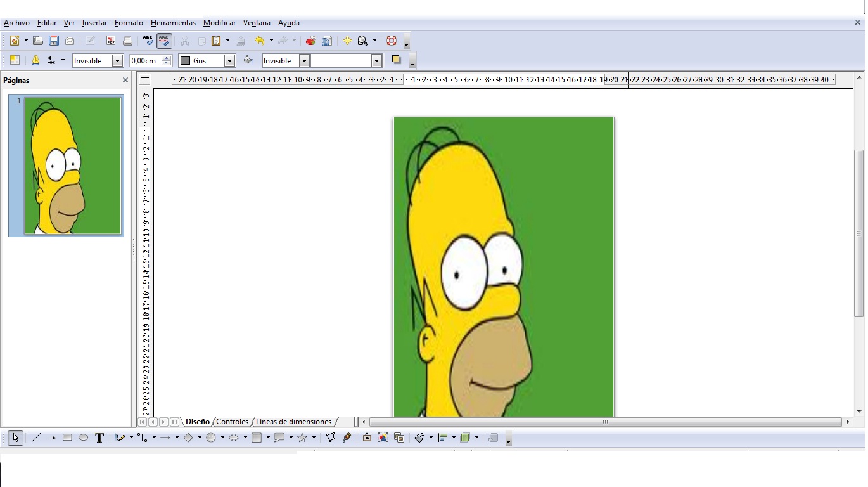Switch to the Controles tab
Viewport: 868px width, 487px height.
coord(232,422)
